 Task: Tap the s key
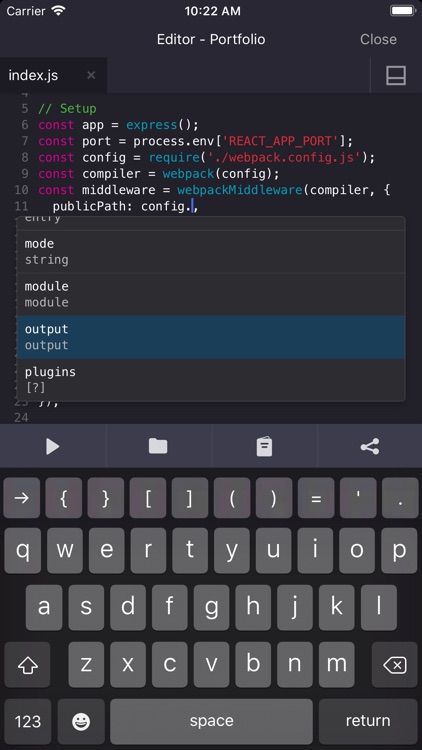pyautogui.click(x=86, y=607)
